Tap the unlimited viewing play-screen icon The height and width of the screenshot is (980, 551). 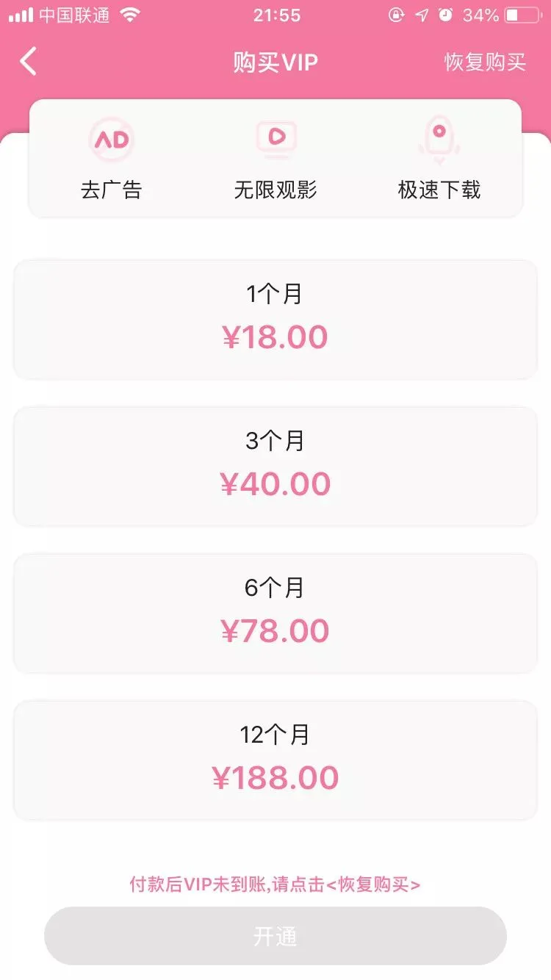pyautogui.click(x=275, y=137)
